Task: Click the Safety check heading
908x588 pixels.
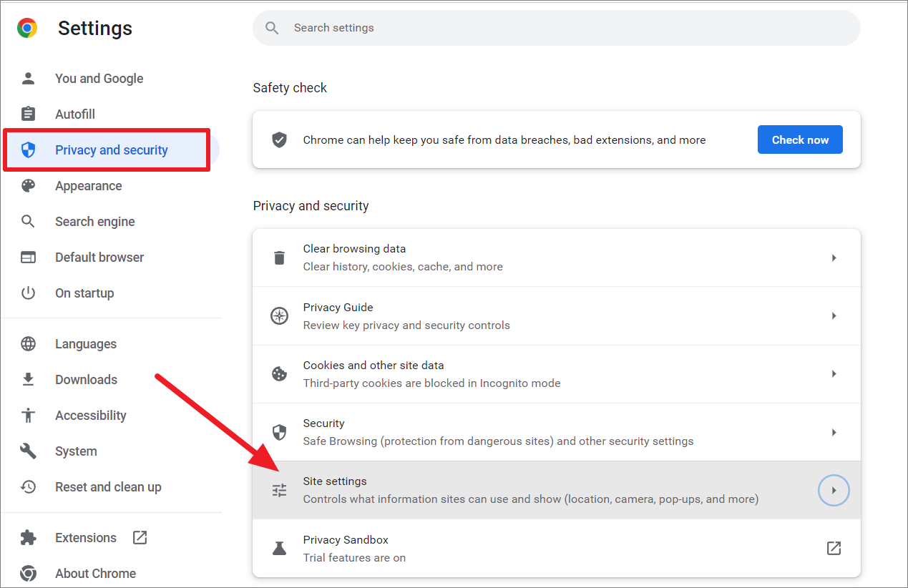Action: point(290,88)
